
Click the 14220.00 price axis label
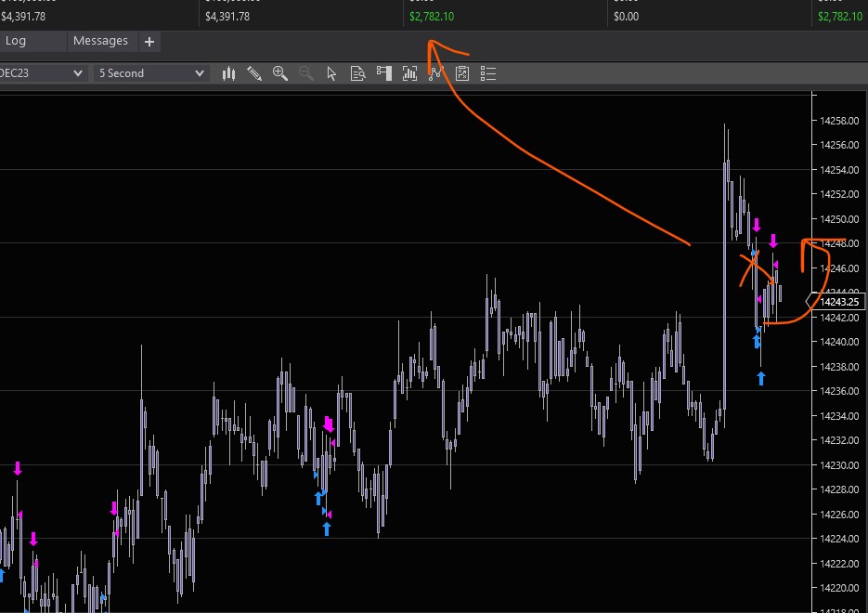click(x=839, y=588)
